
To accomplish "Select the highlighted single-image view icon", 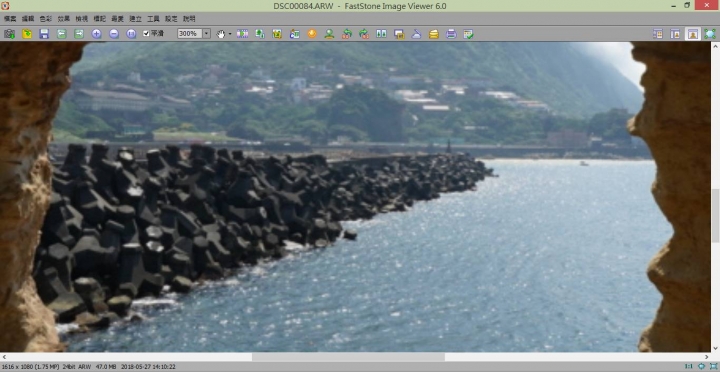I will pos(692,34).
